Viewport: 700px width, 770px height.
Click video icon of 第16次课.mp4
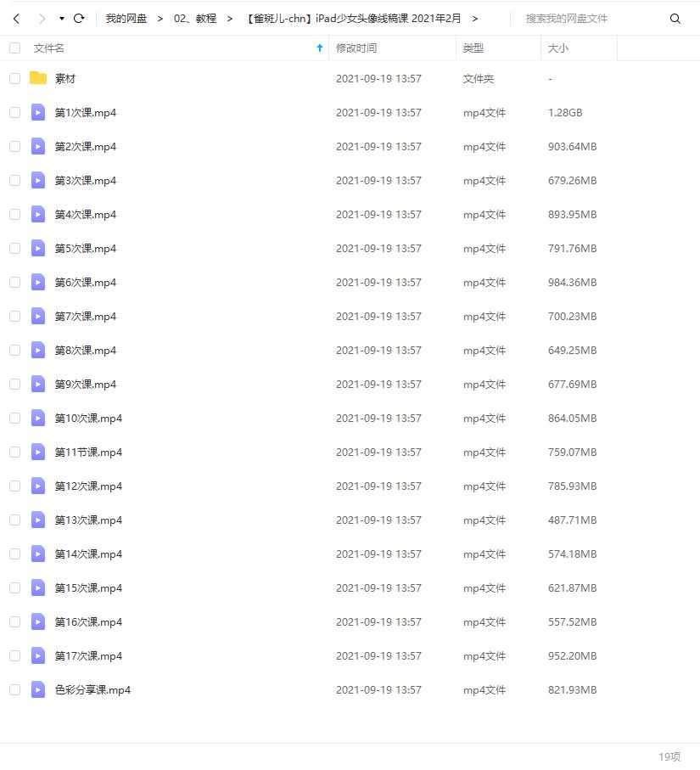coord(38,621)
